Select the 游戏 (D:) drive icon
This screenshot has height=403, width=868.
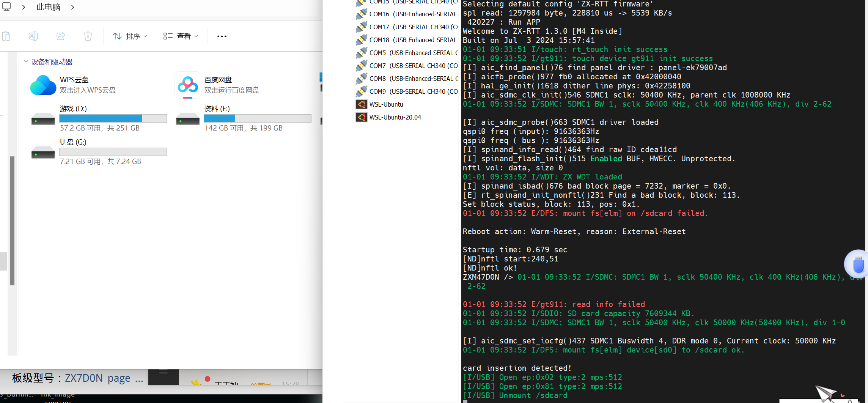click(43, 119)
